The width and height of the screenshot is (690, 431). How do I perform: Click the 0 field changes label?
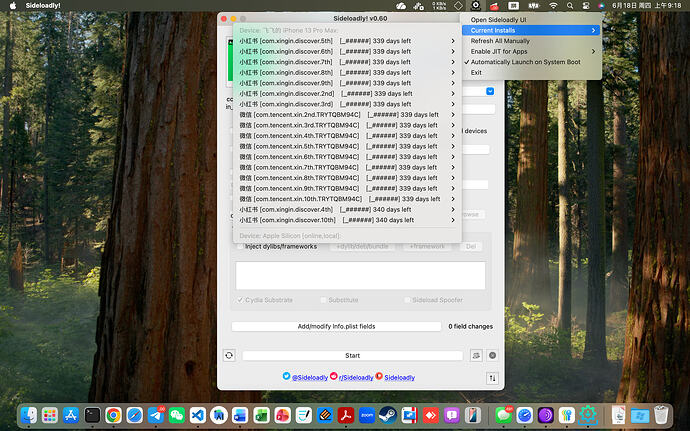pos(470,326)
